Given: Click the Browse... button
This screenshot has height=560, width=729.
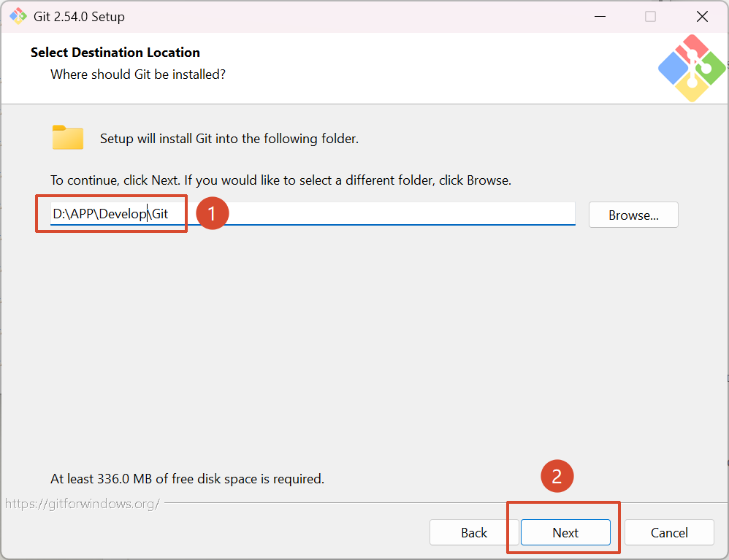Looking at the screenshot, I should [633, 215].
